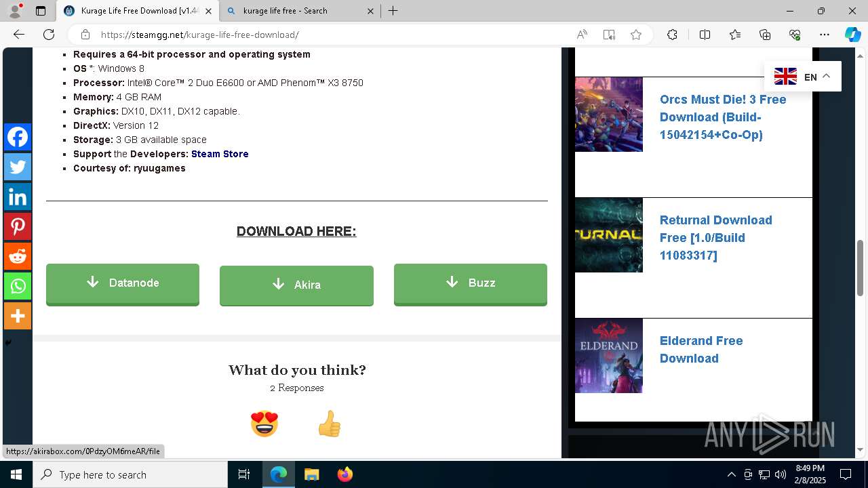Screen dimensions: 868x488
Task: Open tab actions menu icon
Action: pyautogui.click(x=41, y=11)
